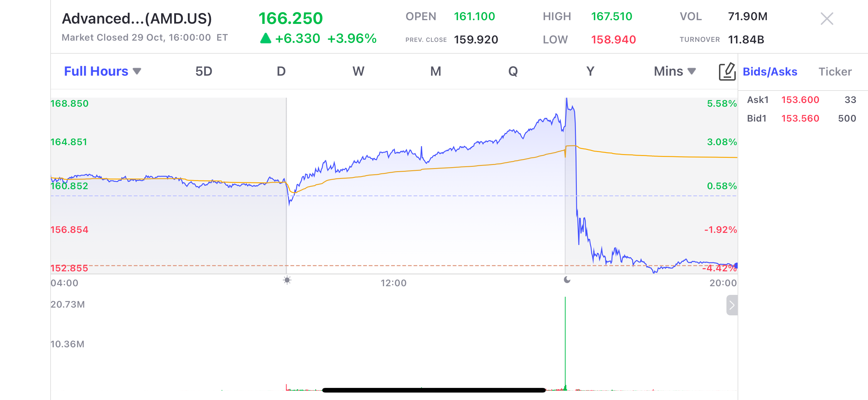The image size is (868, 400).
Task: Select the Q quarterly timeframe
Action: 513,71
